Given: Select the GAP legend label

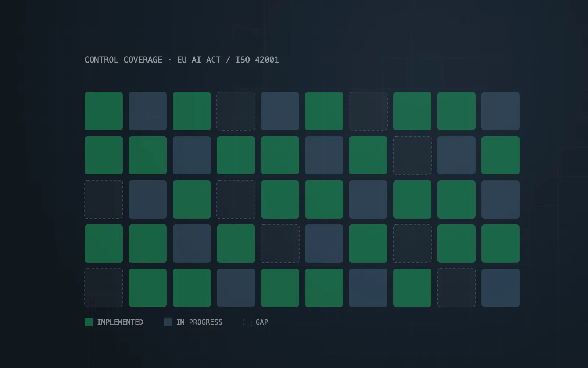Looking at the screenshot, I should point(262,322).
